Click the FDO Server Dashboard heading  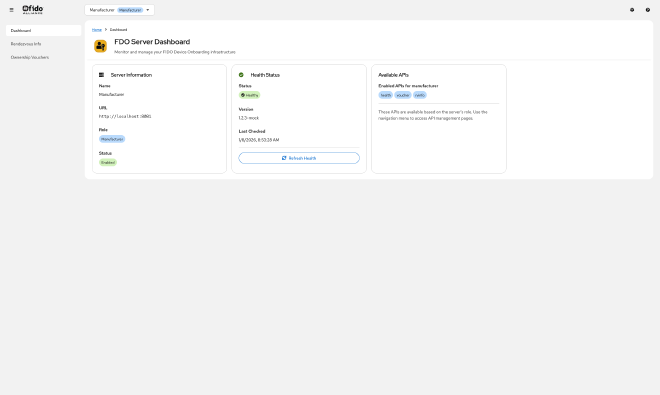click(x=152, y=42)
